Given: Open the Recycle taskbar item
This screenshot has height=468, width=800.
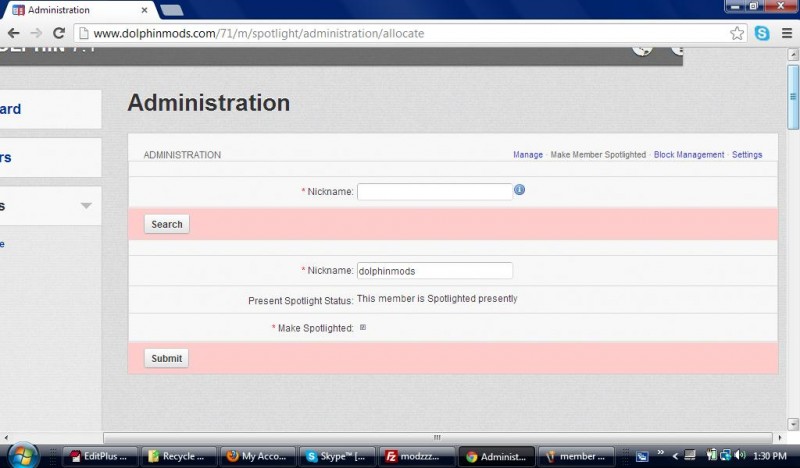Looking at the screenshot, I should [178, 456].
